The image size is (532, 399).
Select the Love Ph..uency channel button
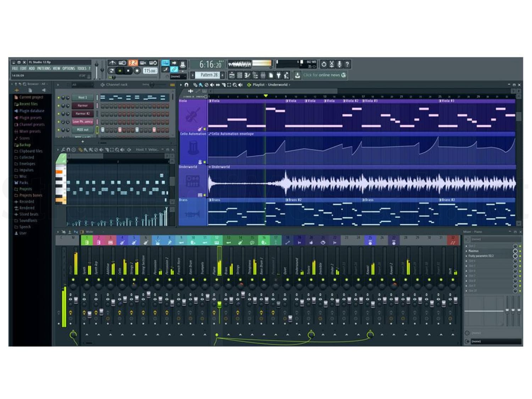(x=83, y=122)
